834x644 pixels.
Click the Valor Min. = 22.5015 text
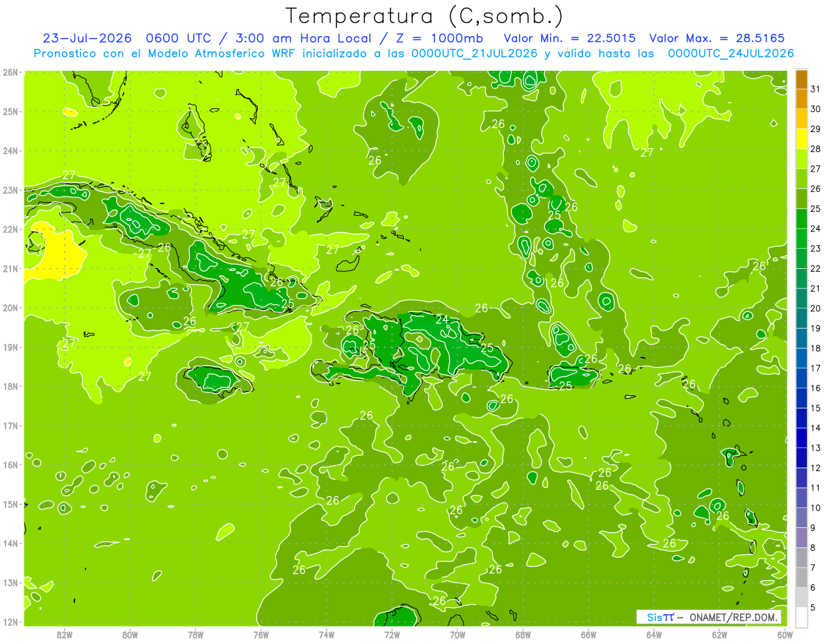point(573,38)
